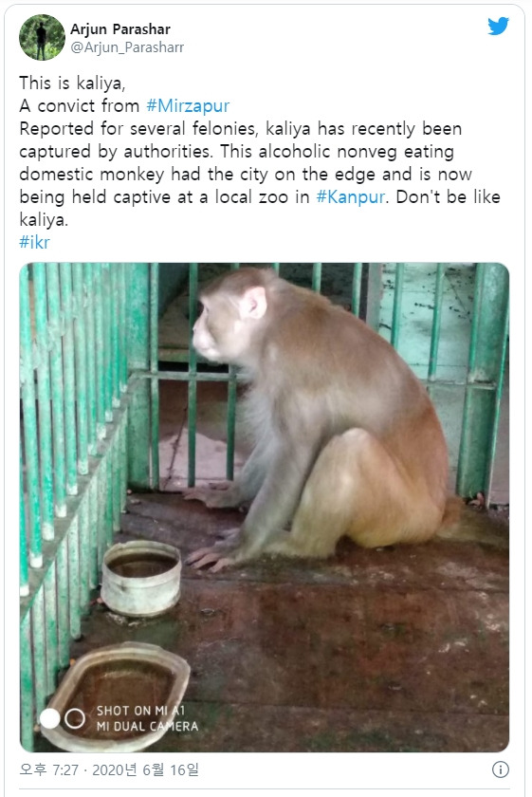Open the #ikr hashtag
This screenshot has width=532, height=797.
[34, 242]
